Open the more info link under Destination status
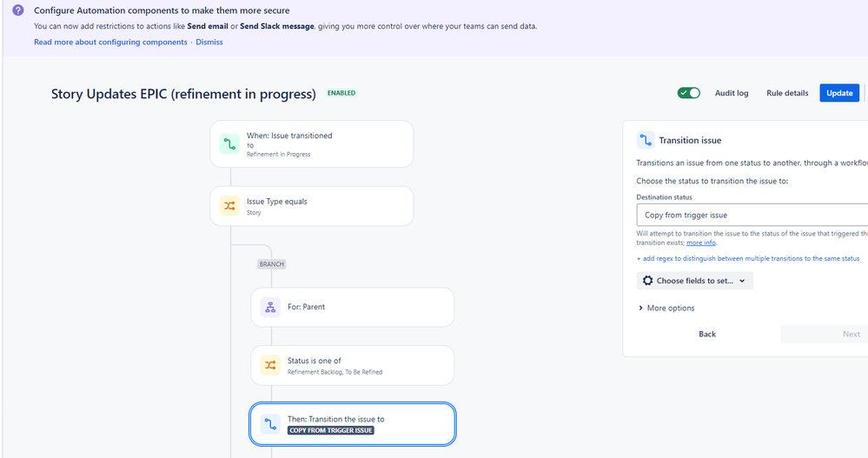The height and width of the screenshot is (458, 868). pyautogui.click(x=701, y=242)
